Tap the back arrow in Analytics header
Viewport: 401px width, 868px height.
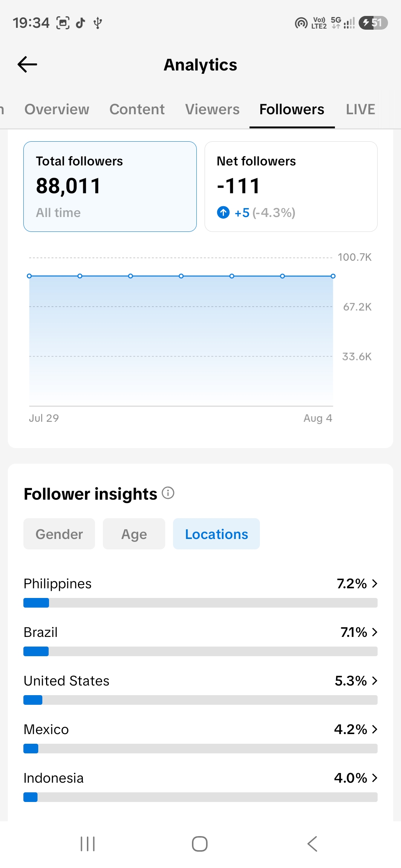click(x=27, y=65)
